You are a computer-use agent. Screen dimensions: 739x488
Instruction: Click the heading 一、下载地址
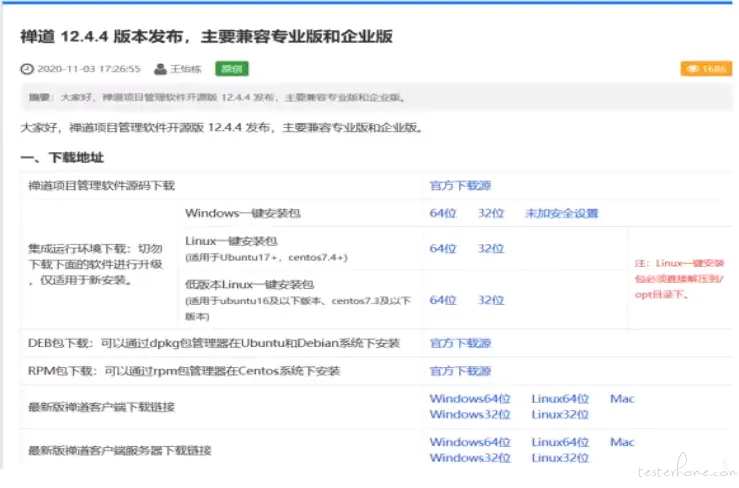point(62,157)
